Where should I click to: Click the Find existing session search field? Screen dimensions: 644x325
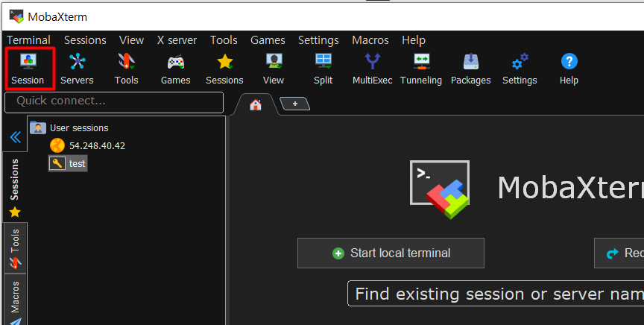[x=496, y=294]
